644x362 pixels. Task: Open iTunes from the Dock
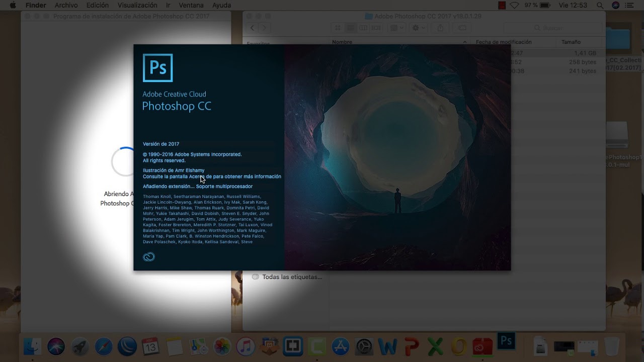tap(246, 346)
